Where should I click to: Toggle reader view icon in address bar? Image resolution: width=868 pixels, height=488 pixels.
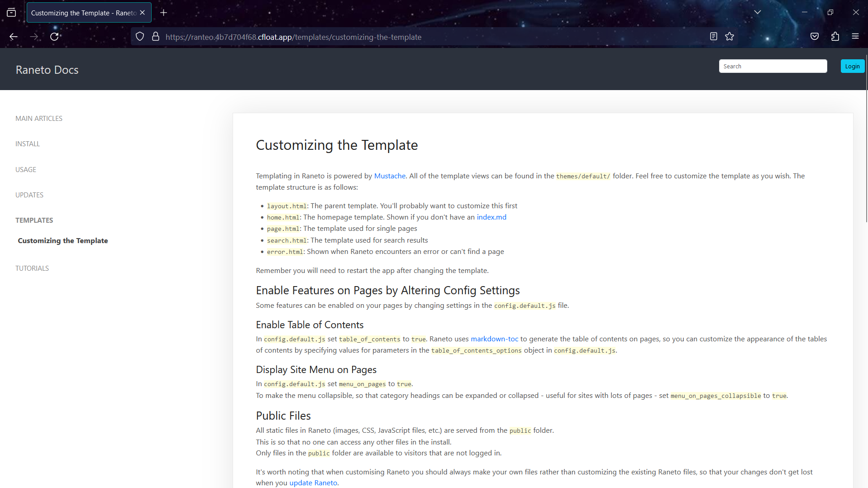tap(714, 37)
